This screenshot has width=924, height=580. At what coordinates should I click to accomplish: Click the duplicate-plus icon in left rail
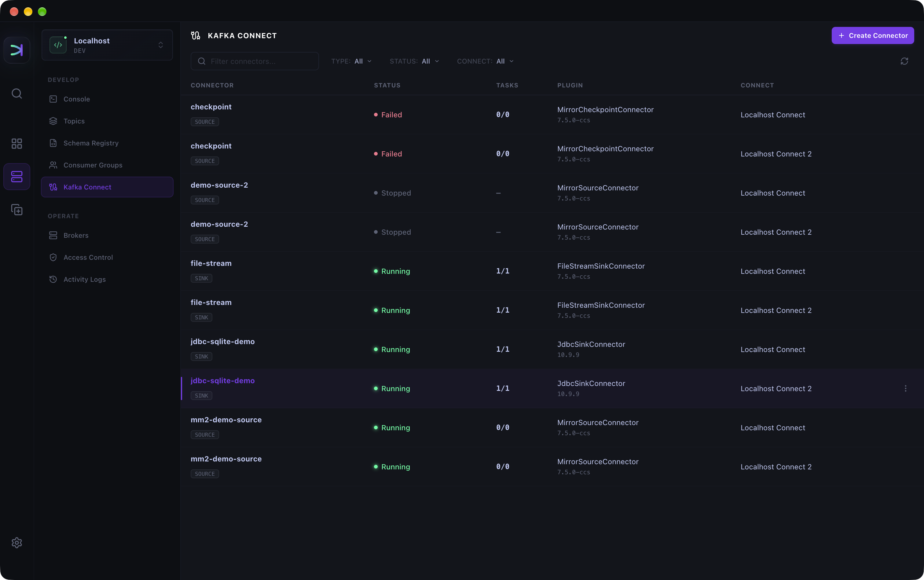pyautogui.click(x=16, y=209)
